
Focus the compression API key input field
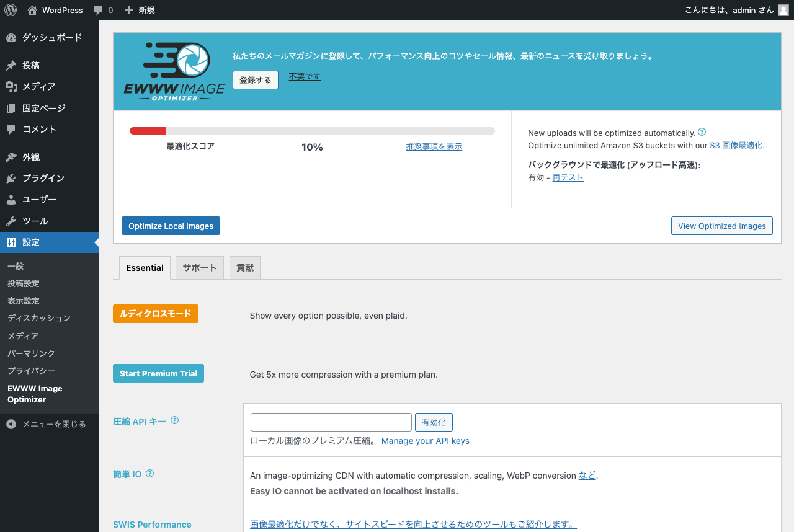click(x=331, y=422)
